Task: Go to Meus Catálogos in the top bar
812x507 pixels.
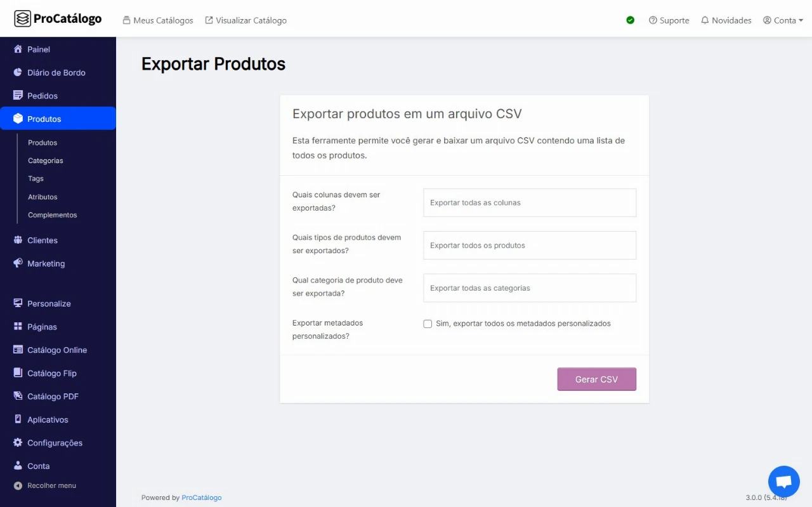Action: [158, 20]
